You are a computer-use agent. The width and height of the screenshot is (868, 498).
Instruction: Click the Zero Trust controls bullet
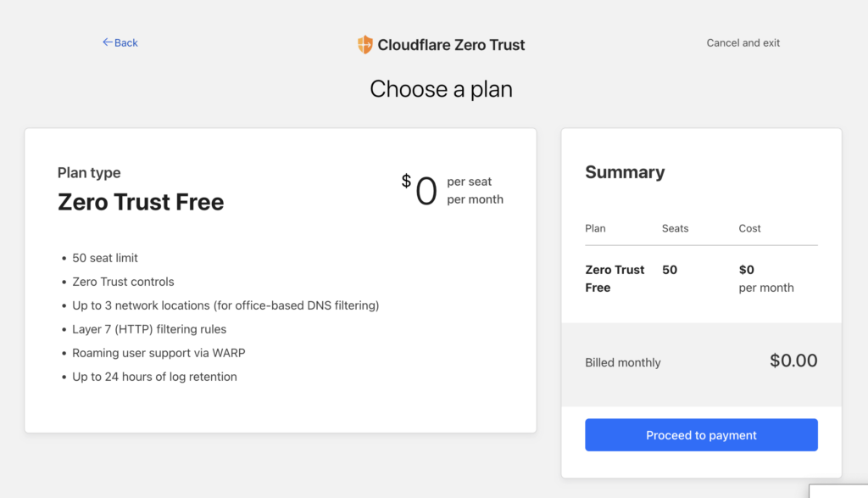coord(123,282)
